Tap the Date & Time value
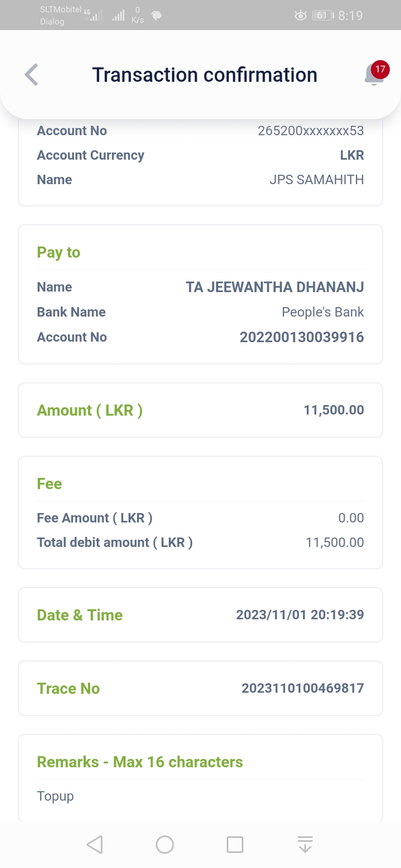Viewport: 401px width, 868px height. (x=300, y=615)
